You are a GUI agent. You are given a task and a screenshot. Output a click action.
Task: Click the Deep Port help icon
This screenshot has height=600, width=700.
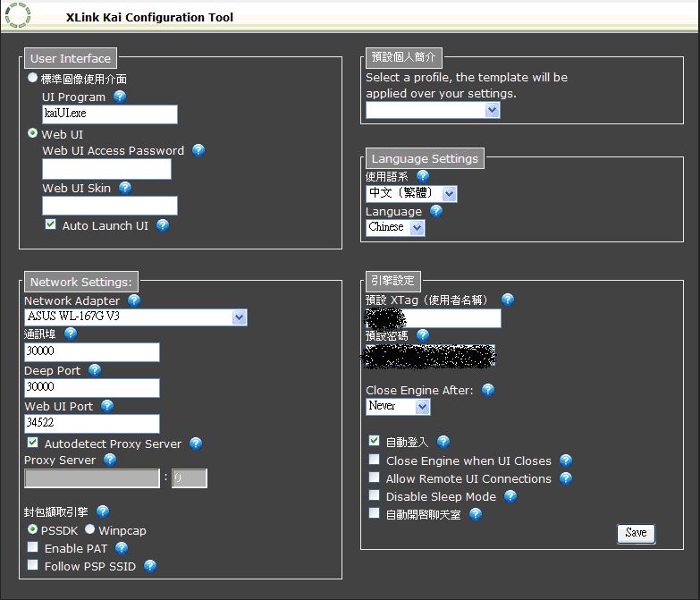coord(95,370)
